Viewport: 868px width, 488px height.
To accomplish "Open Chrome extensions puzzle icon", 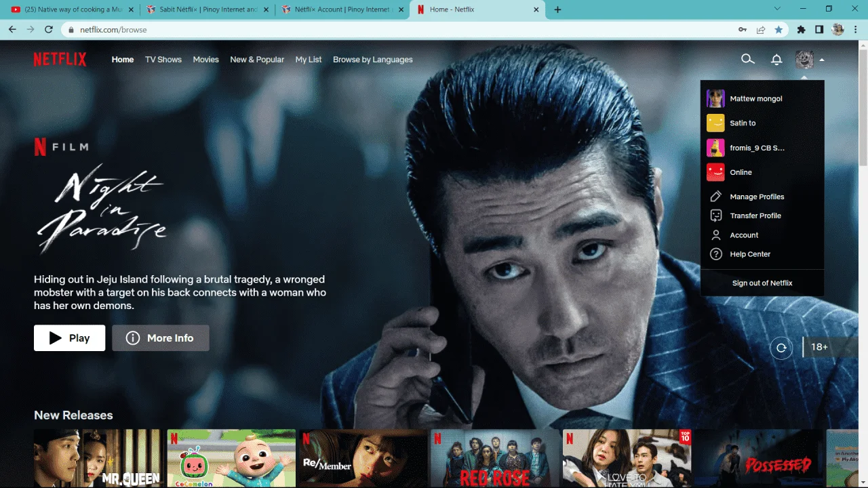I will (x=802, y=30).
